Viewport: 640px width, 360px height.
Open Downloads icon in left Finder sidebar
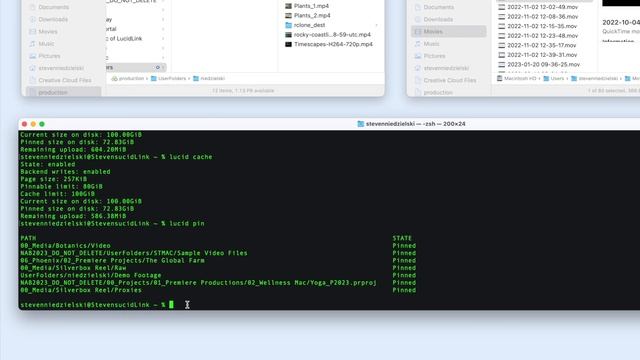(x=33, y=20)
